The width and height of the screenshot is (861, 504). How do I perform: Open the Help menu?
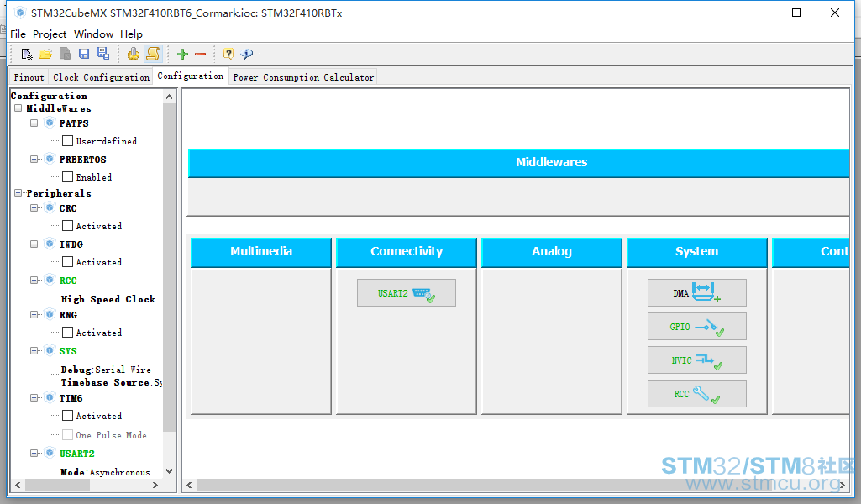pos(131,34)
